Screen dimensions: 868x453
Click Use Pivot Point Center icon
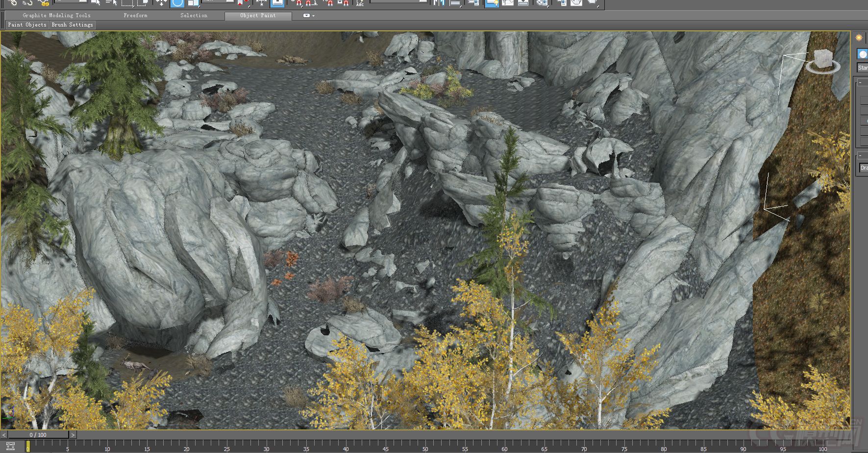243,2
